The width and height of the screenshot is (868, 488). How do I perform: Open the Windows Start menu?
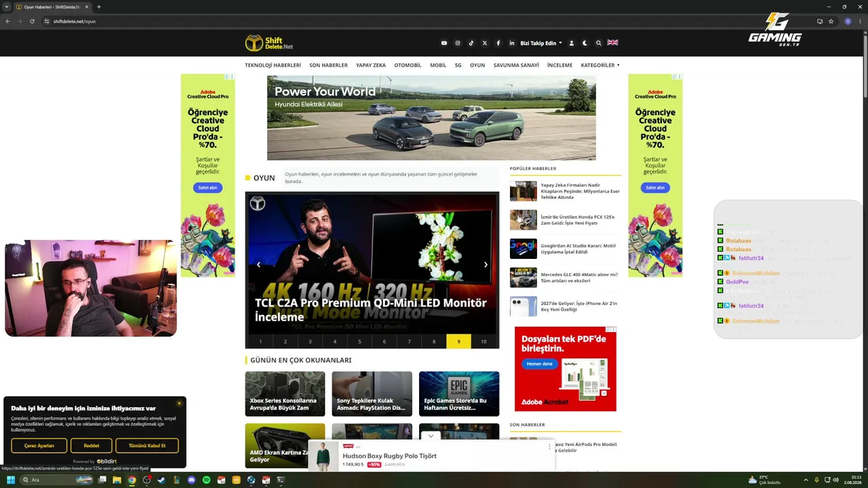click(x=10, y=480)
